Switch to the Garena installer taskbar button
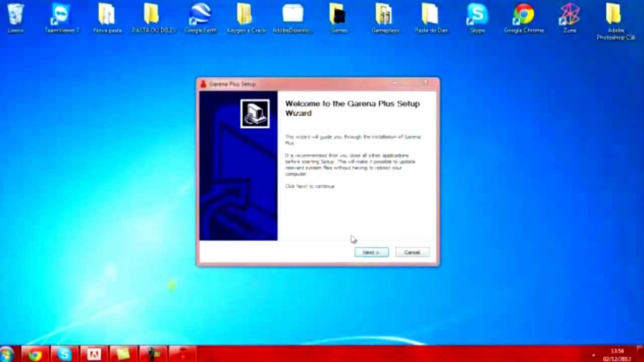This screenshot has height=362, width=644. [183, 354]
